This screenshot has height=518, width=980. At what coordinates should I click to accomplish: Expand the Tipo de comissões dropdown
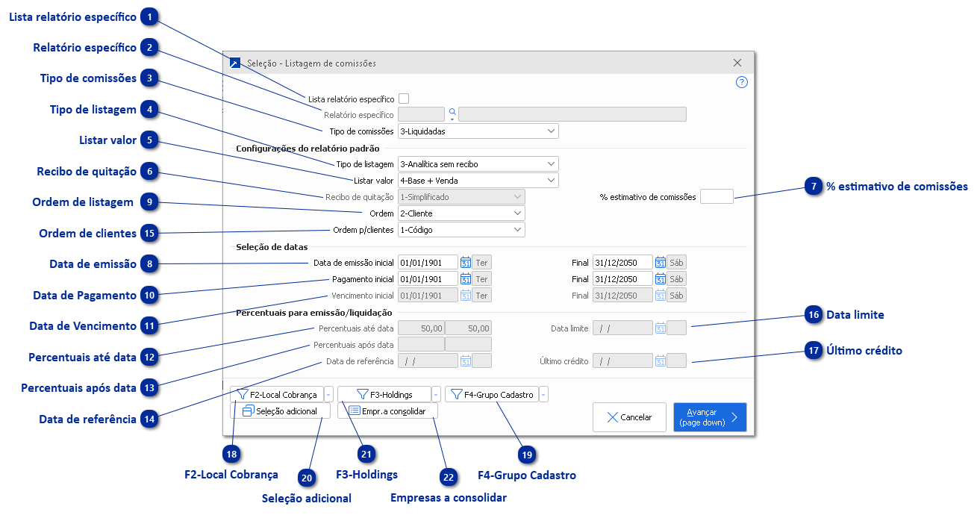click(551, 131)
